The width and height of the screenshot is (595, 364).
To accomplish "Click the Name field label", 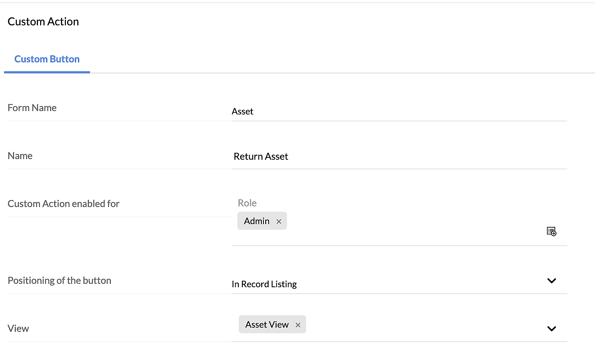I will pyautogui.click(x=20, y=156).
